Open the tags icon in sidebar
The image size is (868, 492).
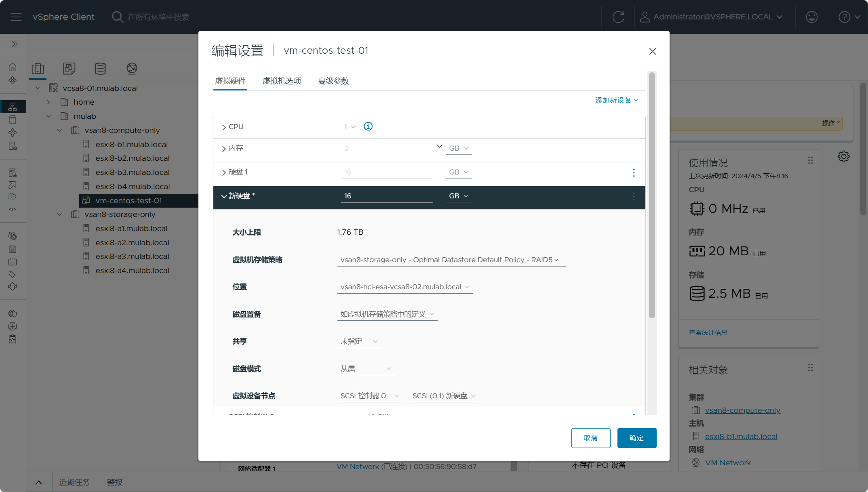click(x=13, y=274)
